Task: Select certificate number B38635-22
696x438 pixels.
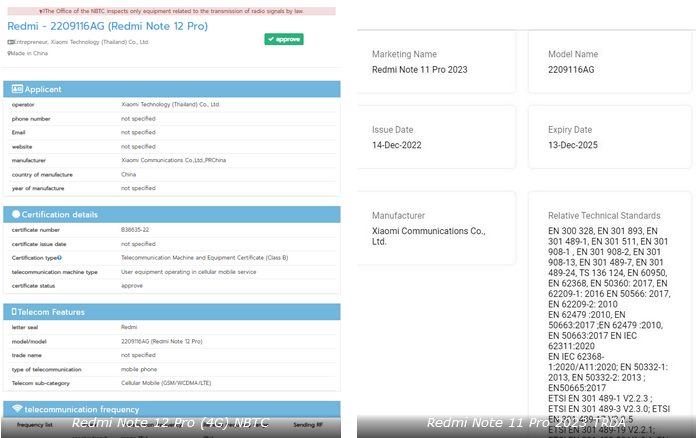Action: click(135, 230)
